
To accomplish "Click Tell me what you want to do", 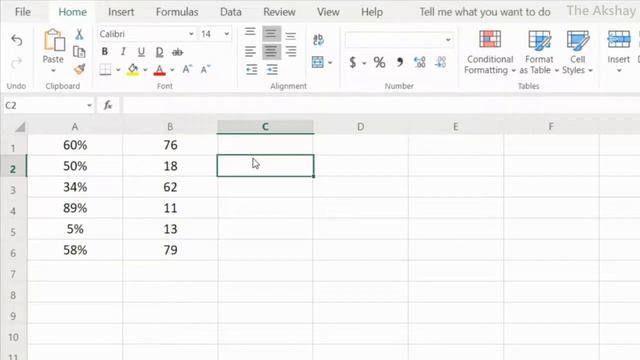I will 485,12.
